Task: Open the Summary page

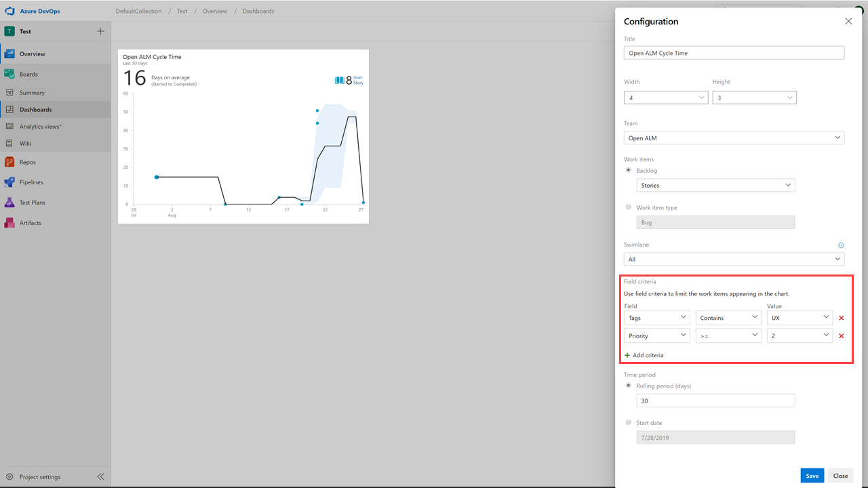Action: pos(31,92)
